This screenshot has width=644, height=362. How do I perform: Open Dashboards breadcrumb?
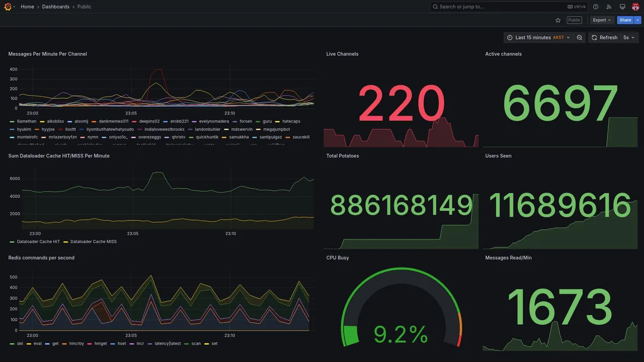tap(56, 7)
